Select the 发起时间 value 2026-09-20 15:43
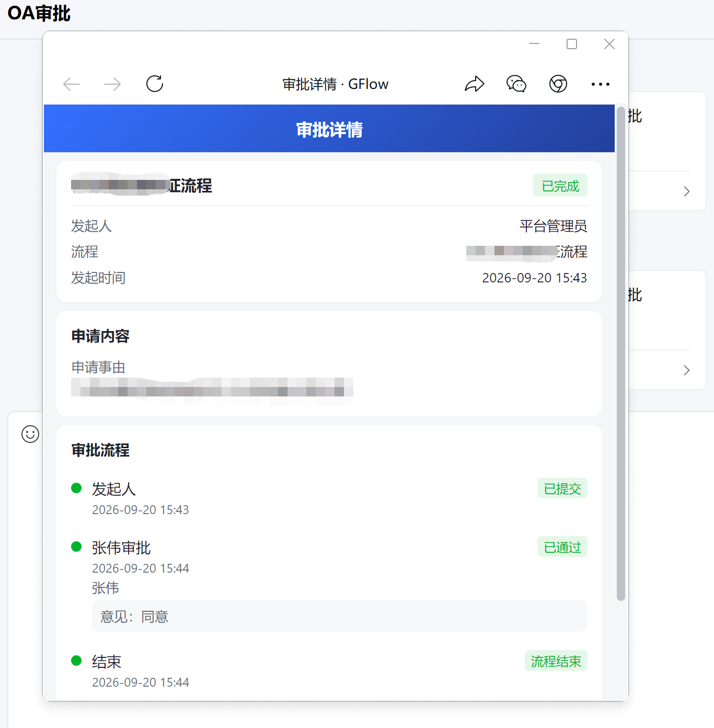The image size is (714, 728). tap(535, 278)
